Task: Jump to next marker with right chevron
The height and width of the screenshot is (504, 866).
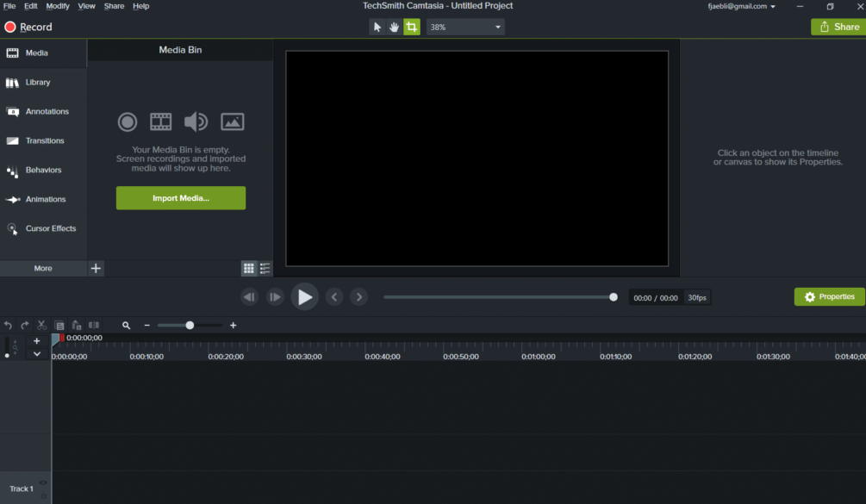Action: [x=359, y=297]
